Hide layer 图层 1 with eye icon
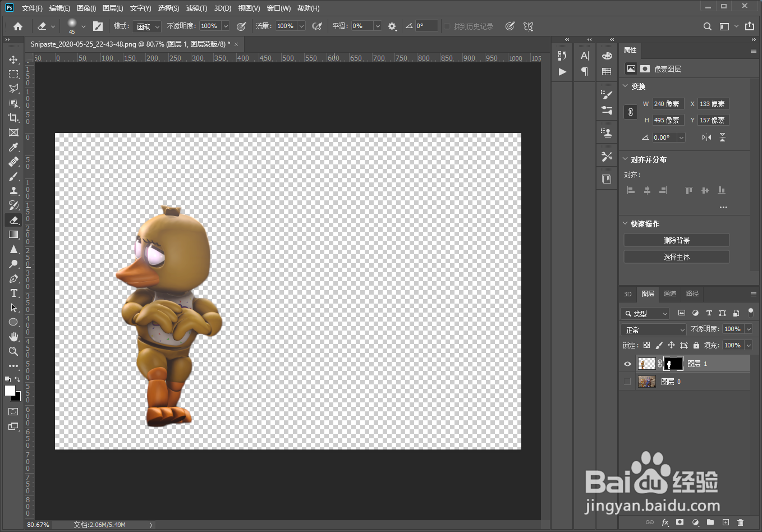762x532 pixels. tap(627, 364)
